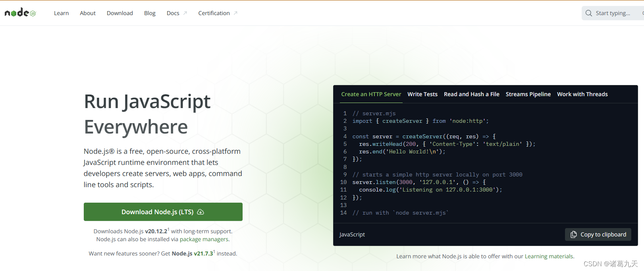Click the Run JavaScript Everywhere heading
Viewport: 644px width, 271px height.
(147, 114)
